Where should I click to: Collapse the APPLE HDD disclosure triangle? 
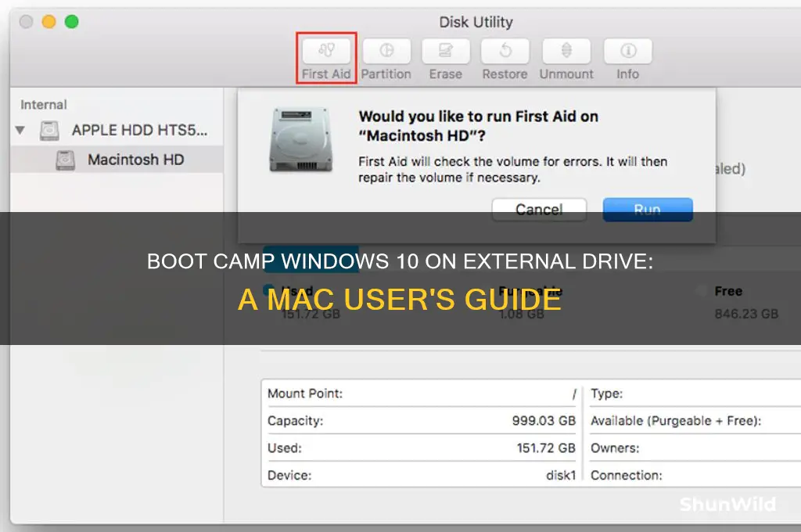[20, 131]
